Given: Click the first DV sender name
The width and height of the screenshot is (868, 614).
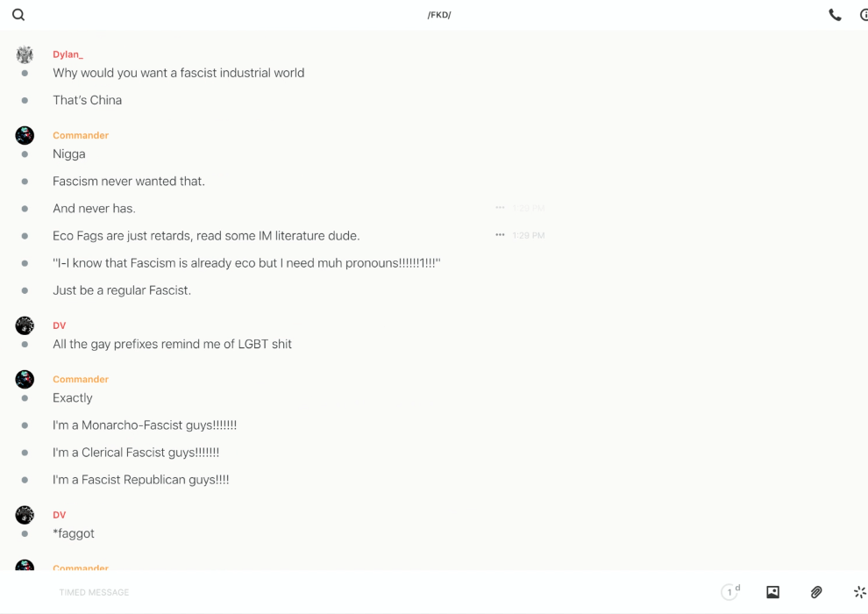Looking at the screenshot, I should tap(59, 325).
